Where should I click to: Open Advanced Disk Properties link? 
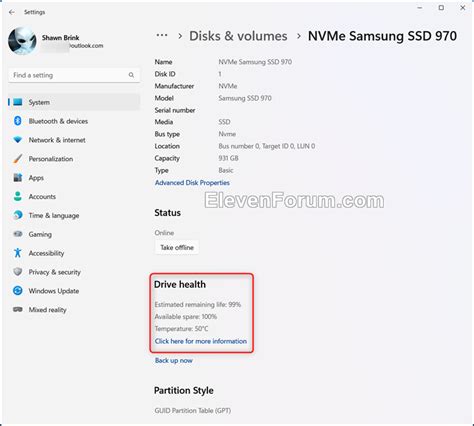pos(192,183)
